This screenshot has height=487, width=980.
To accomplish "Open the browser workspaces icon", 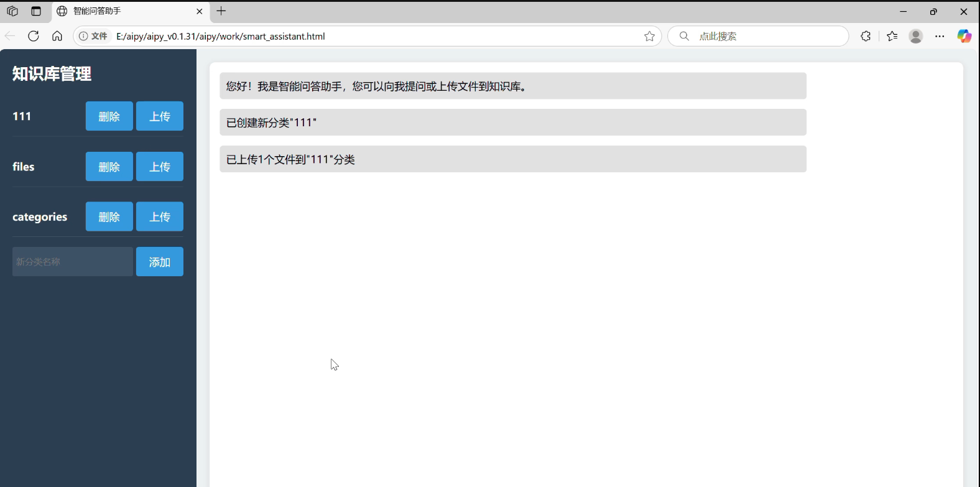I will pos(12,11).
